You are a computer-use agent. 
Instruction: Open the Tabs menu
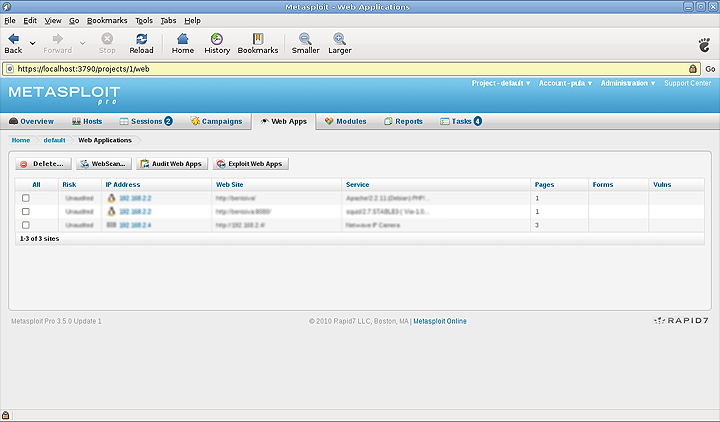coord(168,21)
